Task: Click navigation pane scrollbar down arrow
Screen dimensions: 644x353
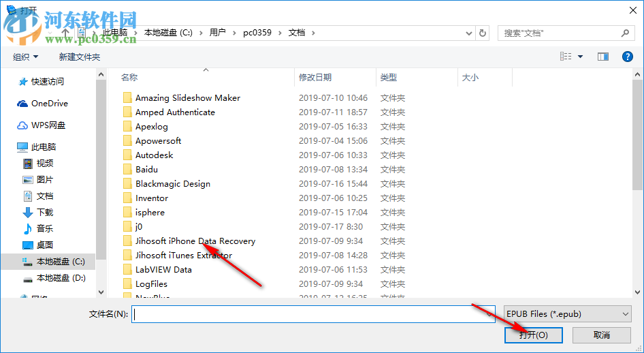Action: [101, 292]
